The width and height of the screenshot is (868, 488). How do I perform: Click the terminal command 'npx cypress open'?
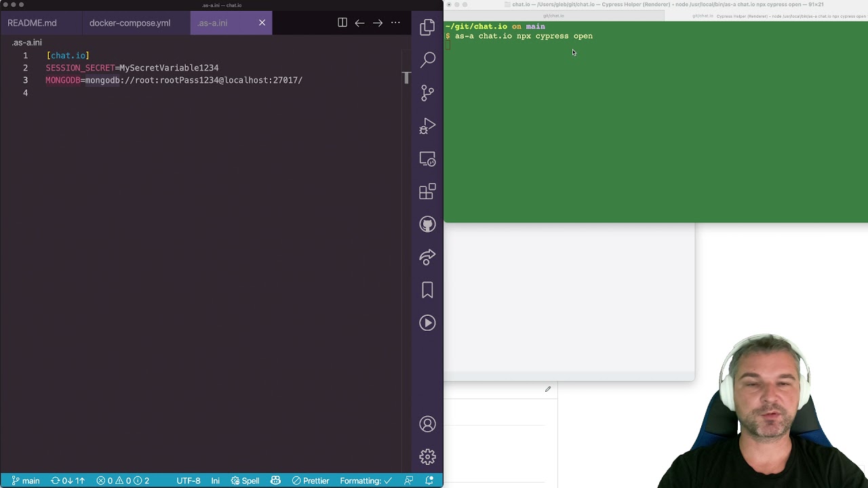(555, 36)
